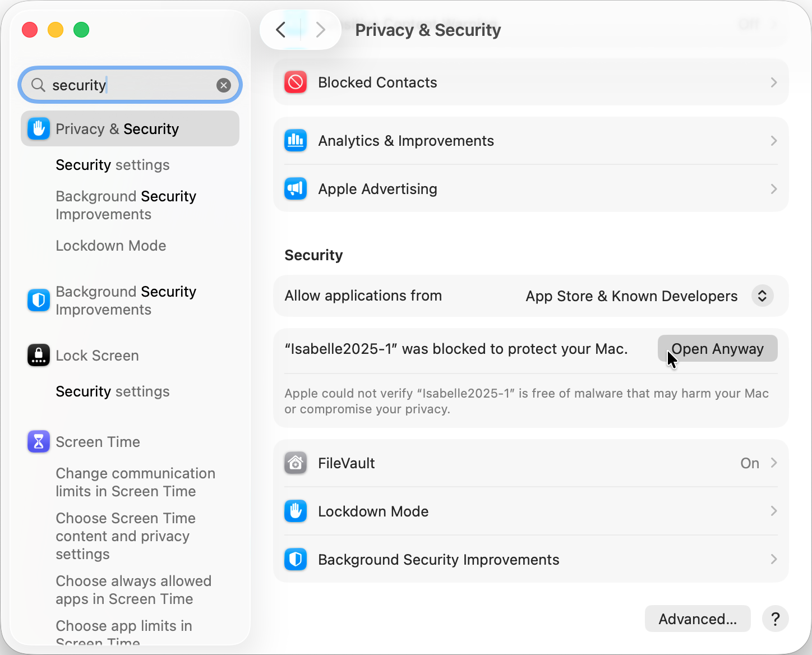Select Privacy & Security in the sidebar
Screen dimensions: 812x655
point(130,129)
